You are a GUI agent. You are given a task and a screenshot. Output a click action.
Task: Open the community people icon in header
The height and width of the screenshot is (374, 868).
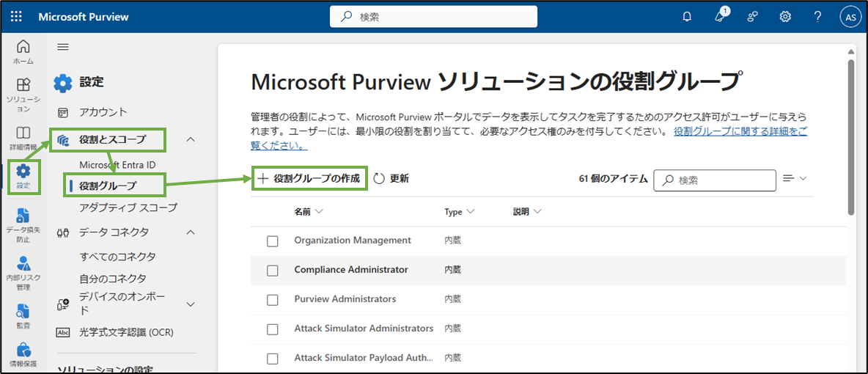[x=753, y=17]
